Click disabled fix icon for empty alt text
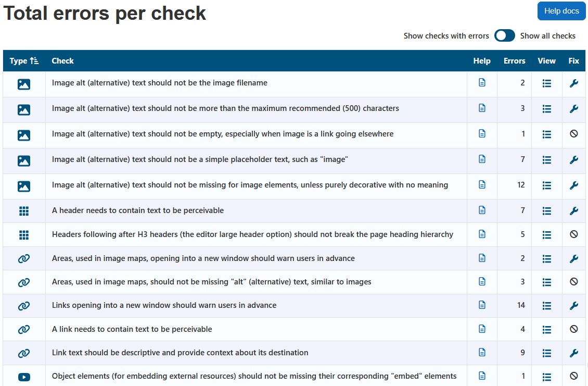The height and width of the screenshot is (386, 588). 574,134
